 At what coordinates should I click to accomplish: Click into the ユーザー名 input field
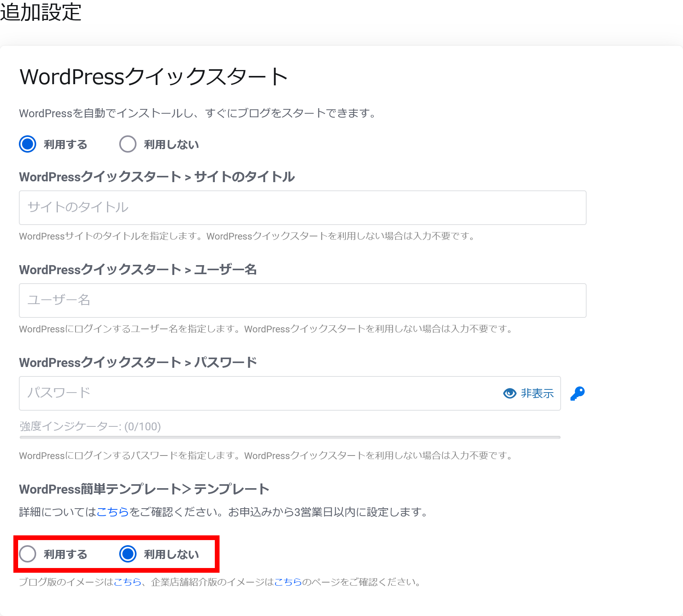pos(302,301)
